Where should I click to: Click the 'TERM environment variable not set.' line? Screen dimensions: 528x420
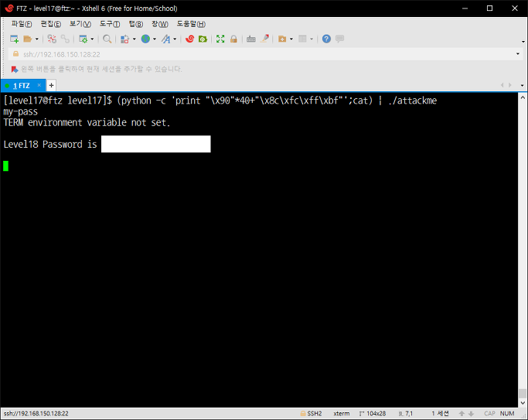coord(87,123)
